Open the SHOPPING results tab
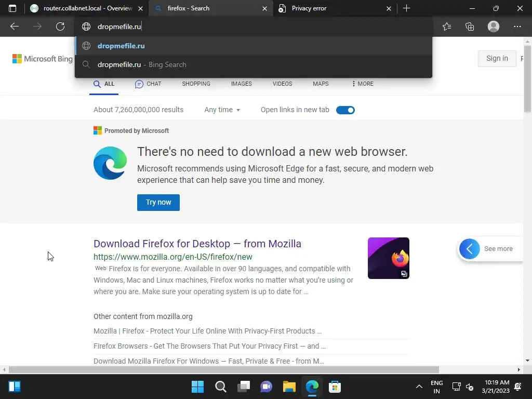This screenshot has width=532, height=399. (196, 84)
